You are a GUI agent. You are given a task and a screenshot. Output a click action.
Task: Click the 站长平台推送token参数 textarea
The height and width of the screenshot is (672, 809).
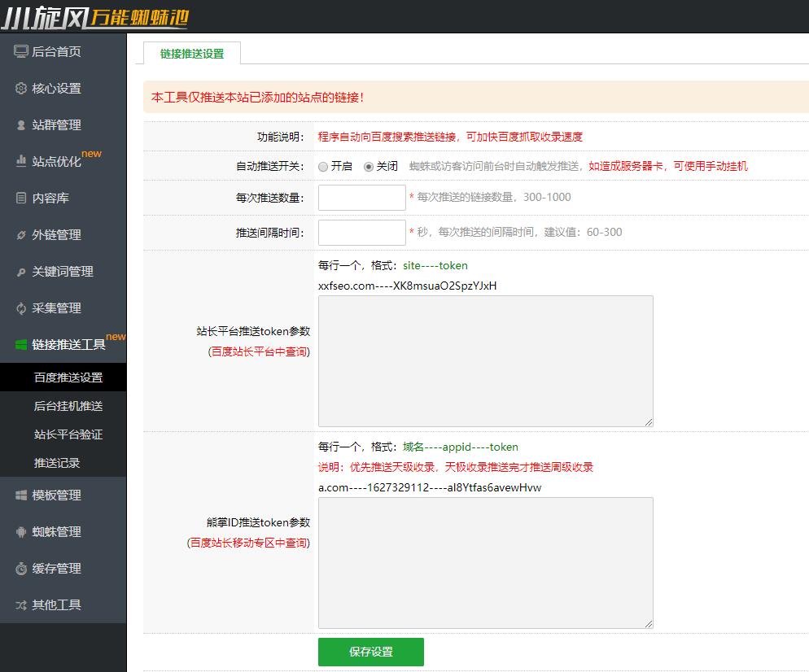click(486, 361)
